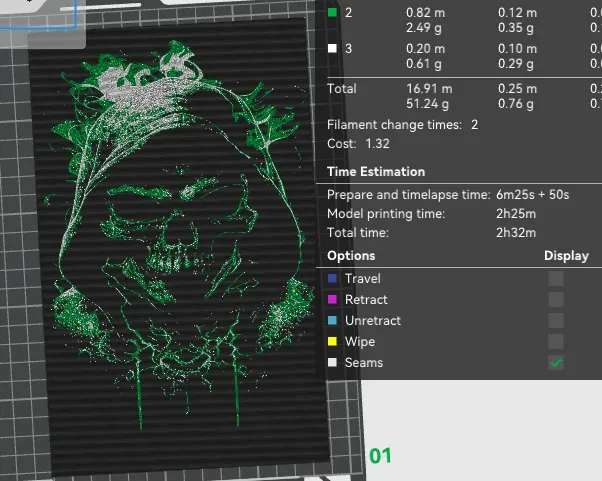Select the Unretract option label
The height and width of the screenshot is (481, 602).
pos(373,321)
